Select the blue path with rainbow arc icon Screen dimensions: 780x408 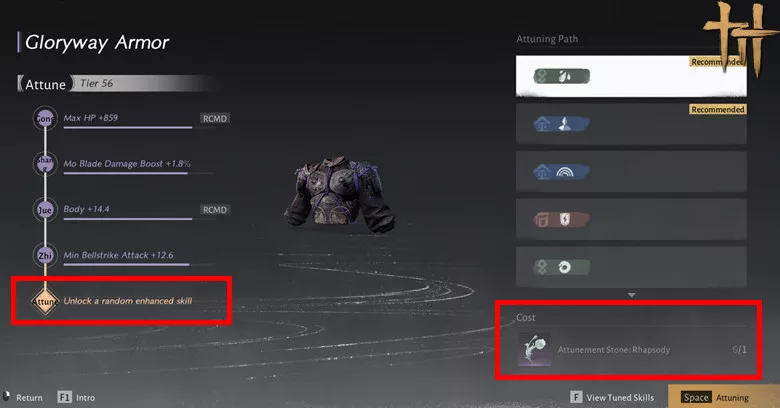(x=631, y=172)
